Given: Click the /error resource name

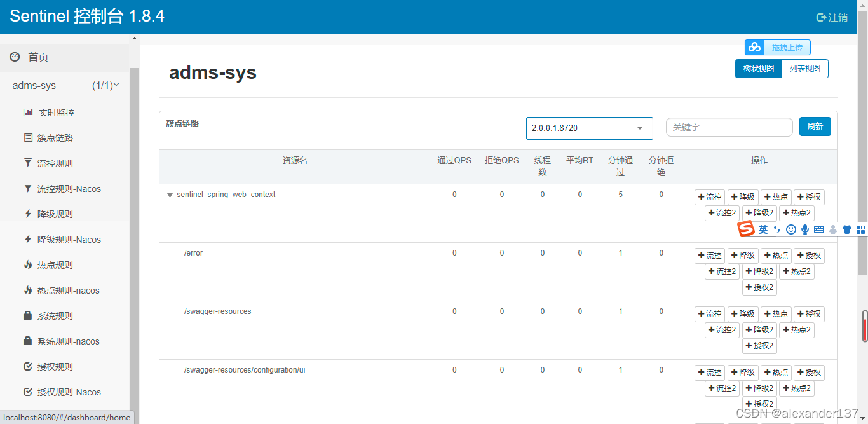Looking at the screenshot, I should click(x=193, y=253).
